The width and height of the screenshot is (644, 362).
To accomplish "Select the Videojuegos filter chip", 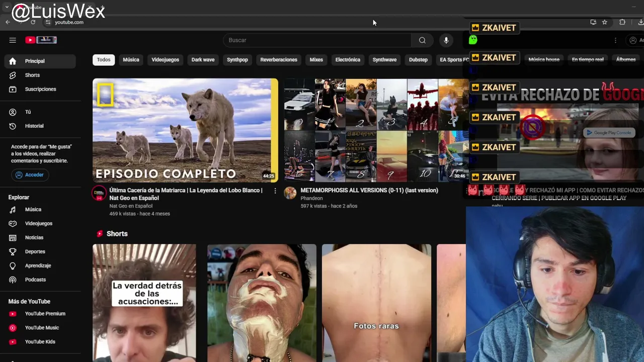I will (x=166, y=60).
